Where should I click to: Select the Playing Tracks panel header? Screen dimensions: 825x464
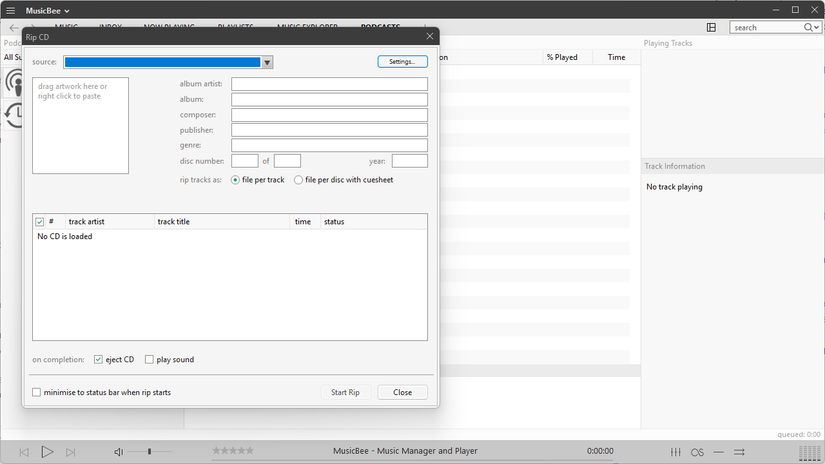click(668, 43)
